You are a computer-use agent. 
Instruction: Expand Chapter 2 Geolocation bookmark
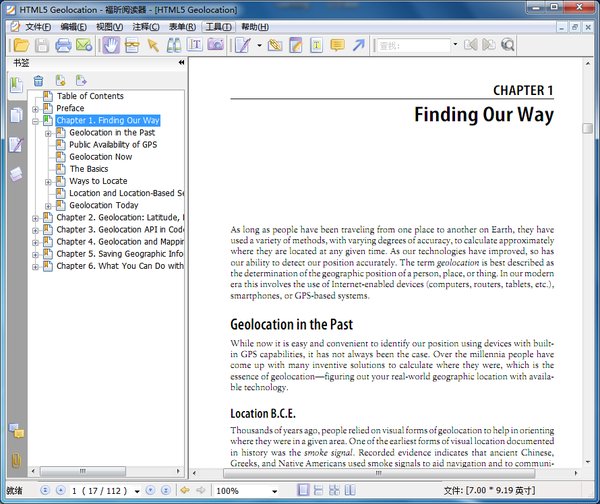point(35,217)
